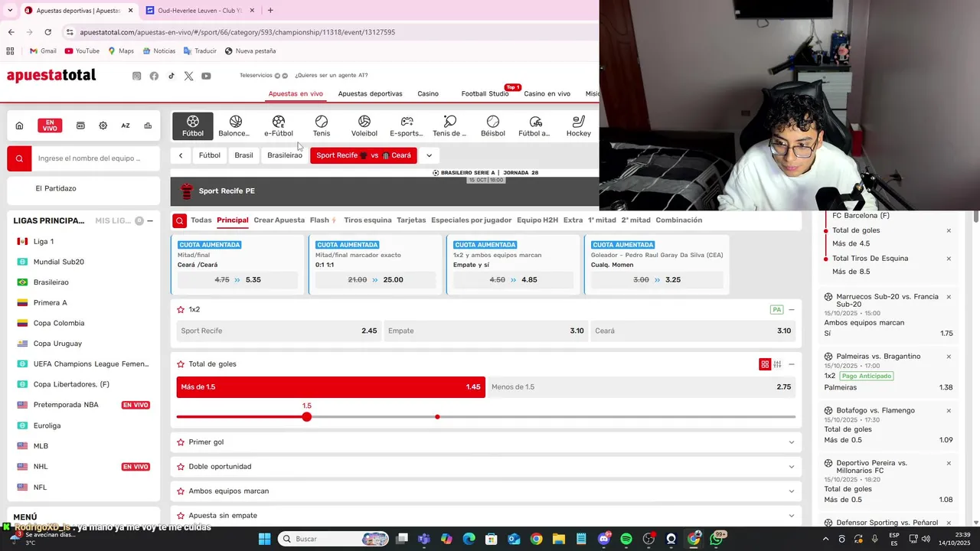
Task: Open the Béisbol sport icon
Action: coord(493,126)
